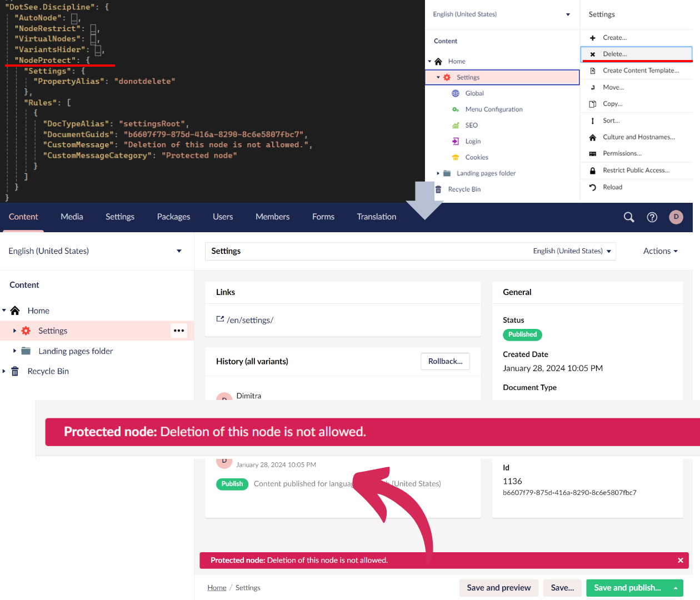Select Delete... in the context menu
This screenshot has height=600, width=700.
click(614, 54)
